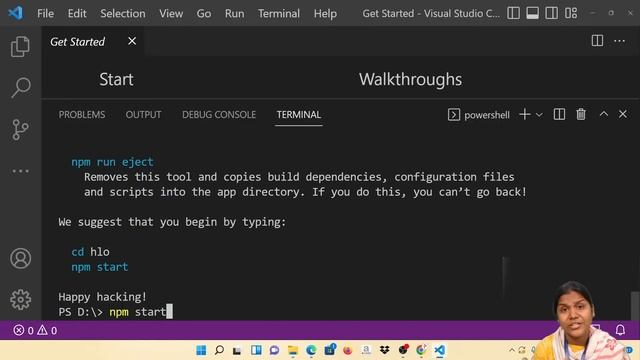Open the Edit menu
The height and width of the screenshot is (360, 640).
click(77, 13)
